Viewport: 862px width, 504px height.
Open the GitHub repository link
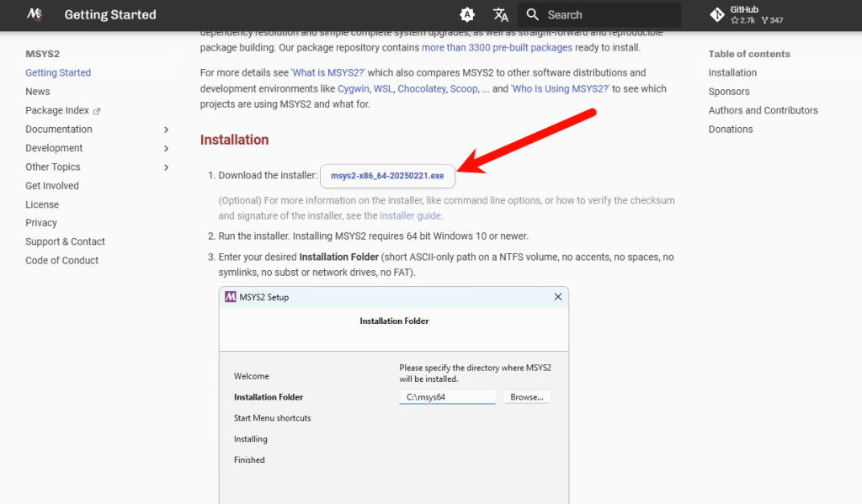747,15
